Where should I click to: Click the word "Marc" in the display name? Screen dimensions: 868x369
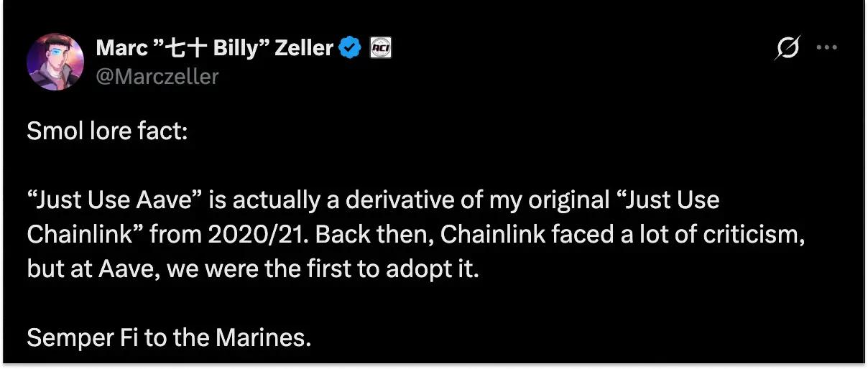(x=117, y=48)
